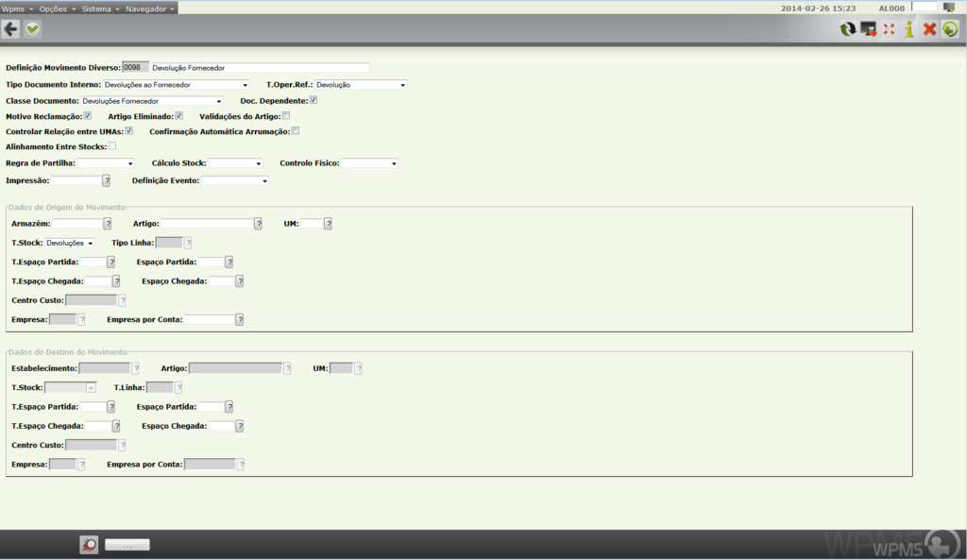Open lookup for origin Empresa por Conta
This screenshot has width=967, height=560.
[x=239, y=319]
